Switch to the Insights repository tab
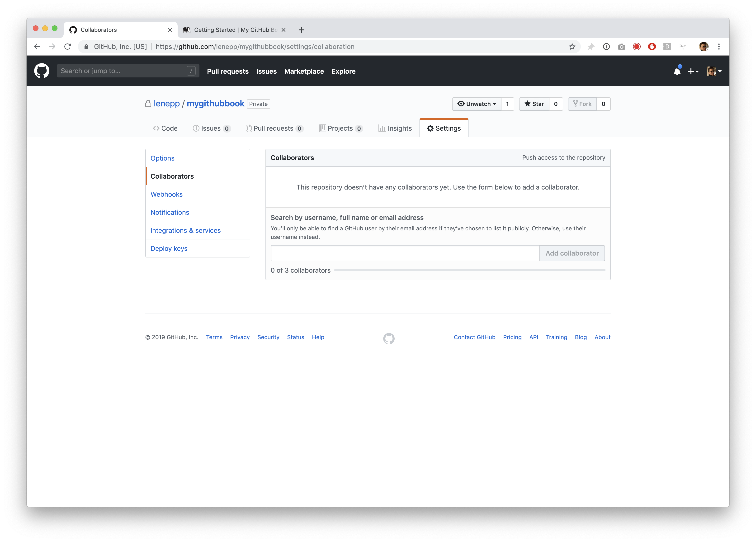This screenshot has height=542, width=756. pyautogui.click(x=395, y=128)
